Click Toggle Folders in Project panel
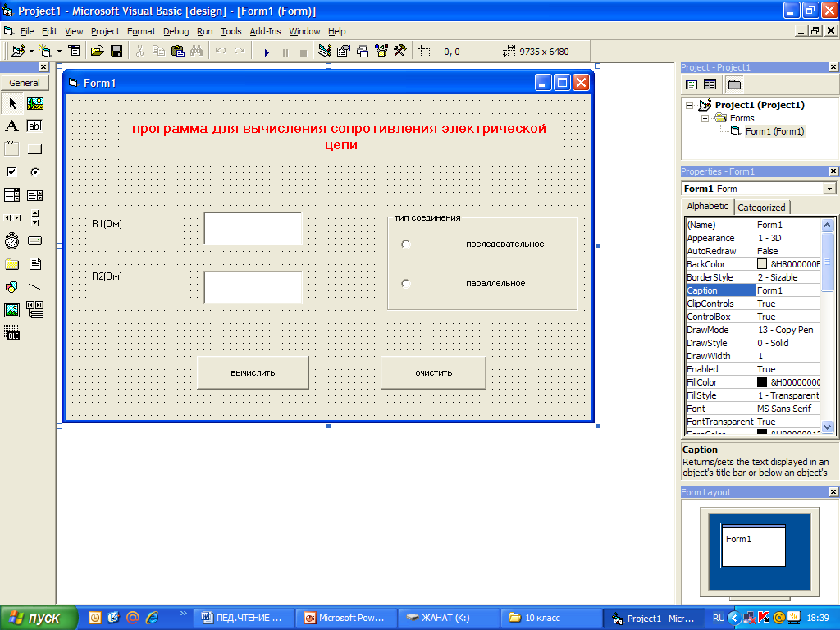Screen dimensions: 840x630 734,84
